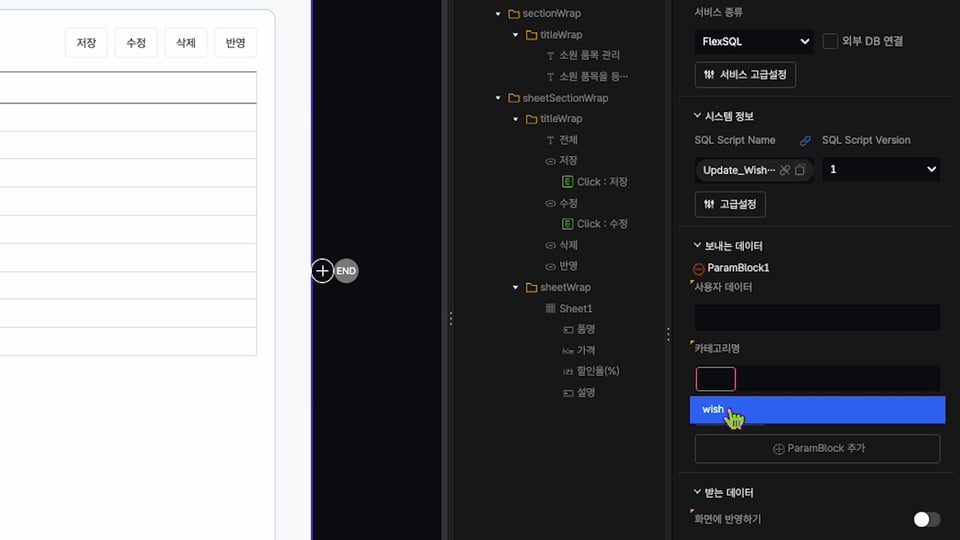Image resolution: width=960 pixels, height=540 pixels.
Task: Click the column icon next to 가격
Action: pos(568,351)
